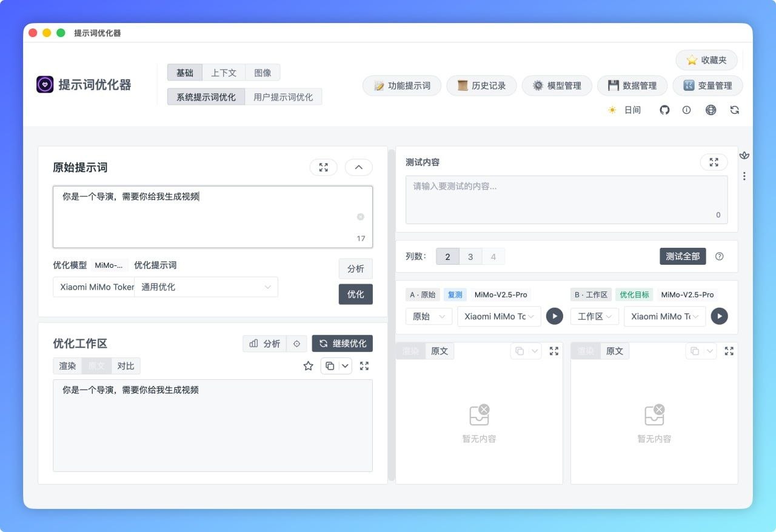Image resolution: width=776 pixels, height=532 pixels.
Task: Fullscreen the column A result panel
Action: click(554, 351)
